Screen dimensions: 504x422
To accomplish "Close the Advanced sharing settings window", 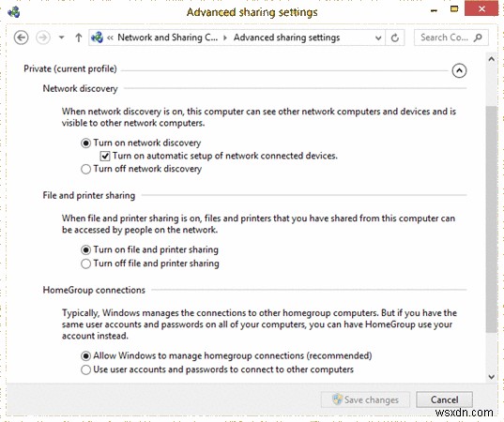I will pos(481,9).
